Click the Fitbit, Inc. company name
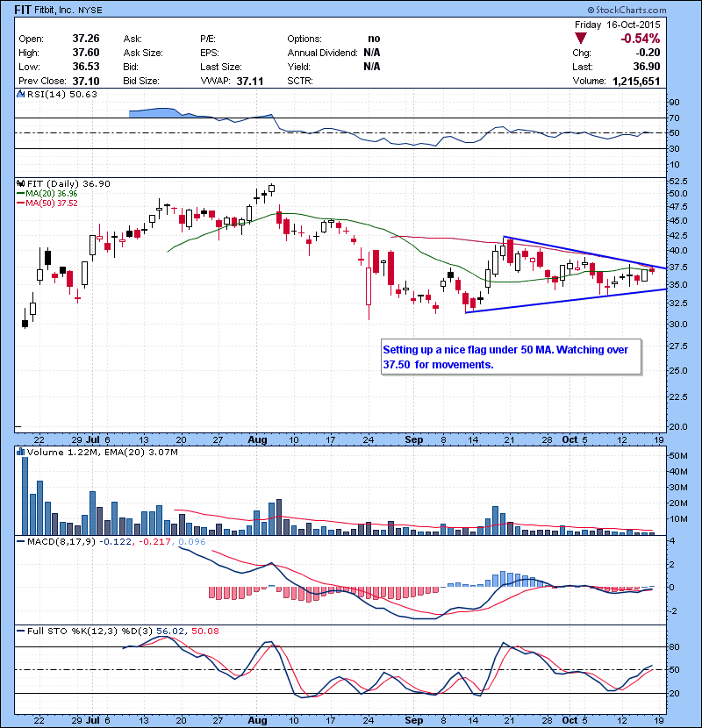Viewport: 702px width, 728px height. (x=54, y=10)
